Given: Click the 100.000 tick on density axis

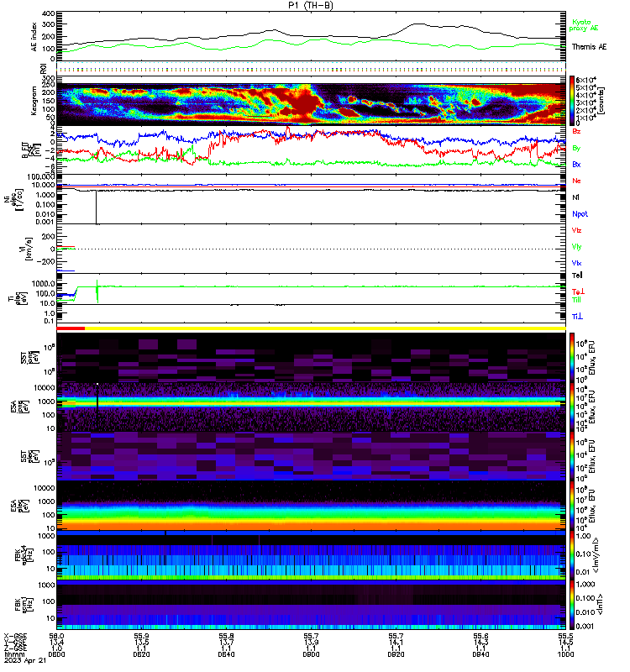Looking at the screenshot, I should 40,177.
